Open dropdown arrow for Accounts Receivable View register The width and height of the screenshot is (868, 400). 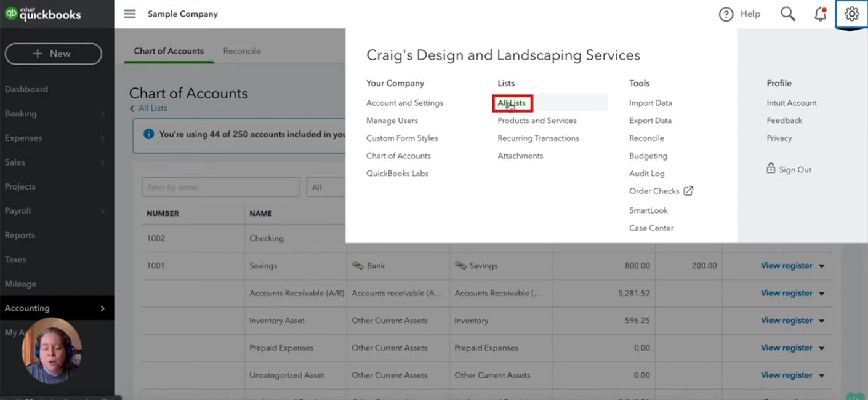pyautogui.click(x=822, y=294)
